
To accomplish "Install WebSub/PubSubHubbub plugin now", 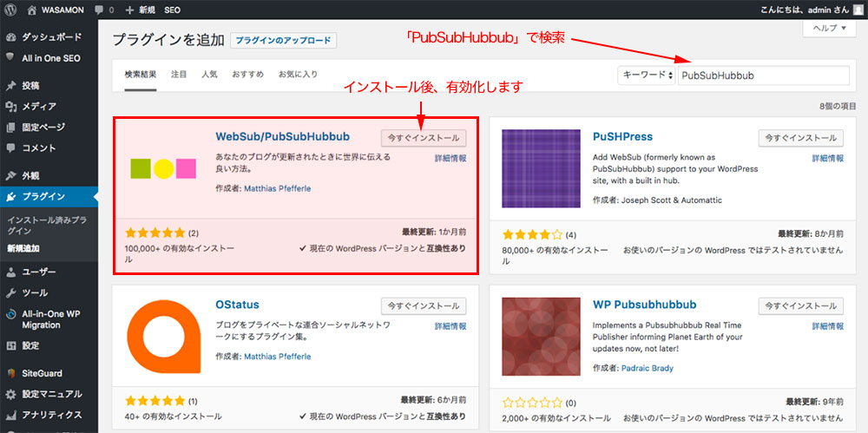I will (x=424, y=137).
